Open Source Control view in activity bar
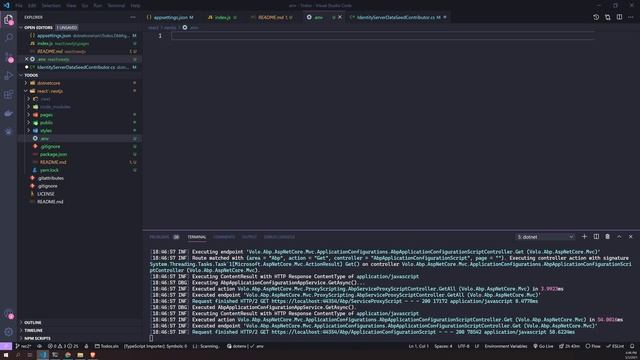This screenshot has height=360, width=640. [9, 57]
